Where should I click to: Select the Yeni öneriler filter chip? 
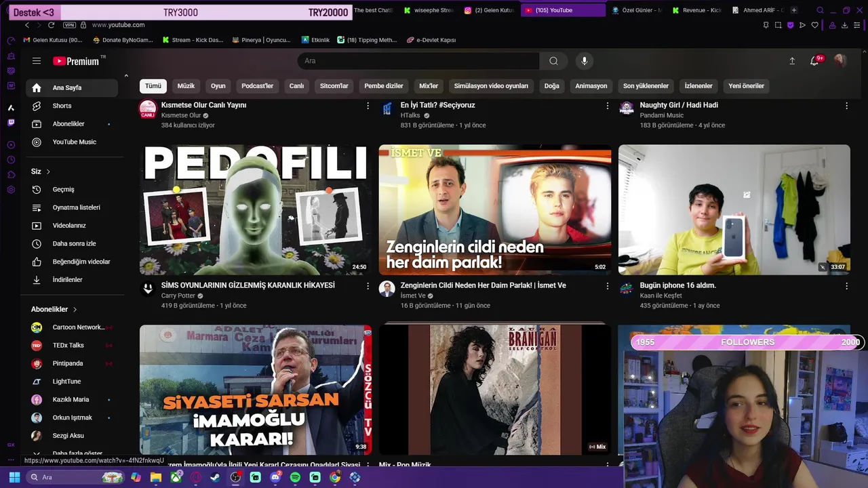pos(746,86)
